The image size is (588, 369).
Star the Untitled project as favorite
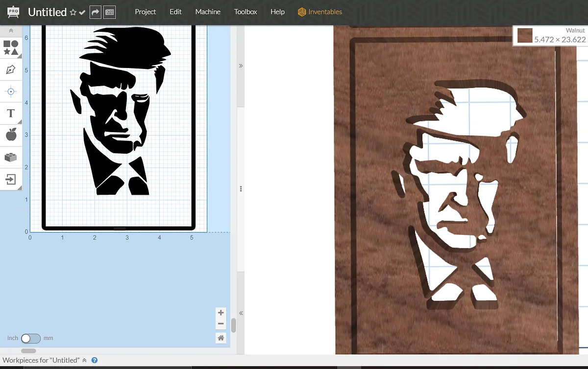click(73, 12)
